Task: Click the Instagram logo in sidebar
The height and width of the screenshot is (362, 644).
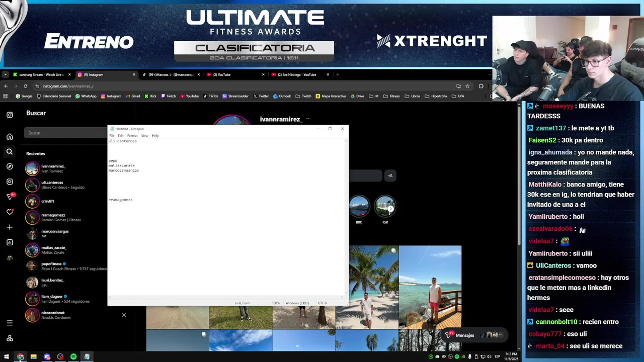Action: 10,115
